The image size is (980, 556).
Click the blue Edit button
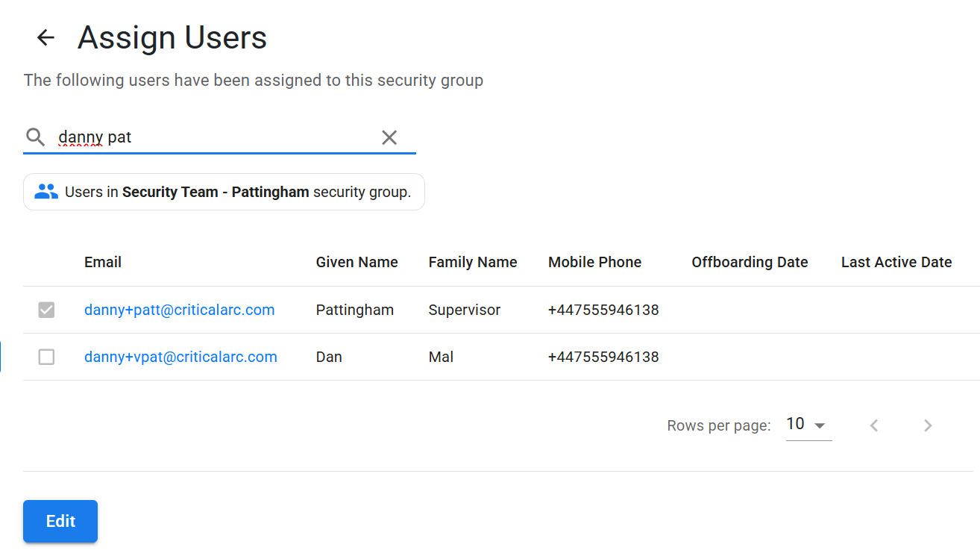60,521
